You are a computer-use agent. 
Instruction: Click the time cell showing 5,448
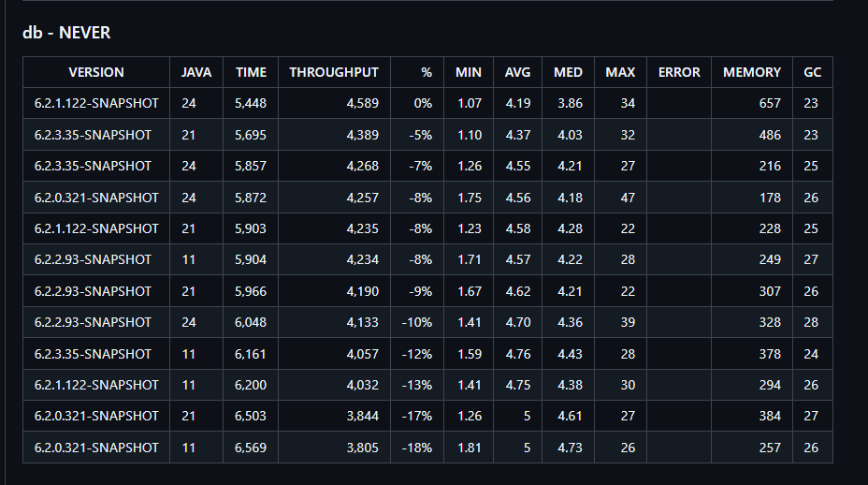click(251, 104)
